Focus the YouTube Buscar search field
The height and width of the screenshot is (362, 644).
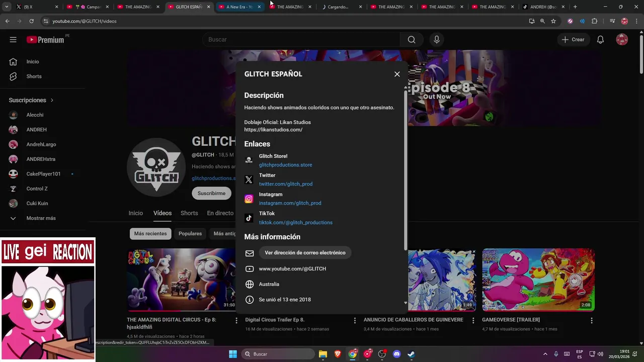pyautogui.click(x=301, y=40)
